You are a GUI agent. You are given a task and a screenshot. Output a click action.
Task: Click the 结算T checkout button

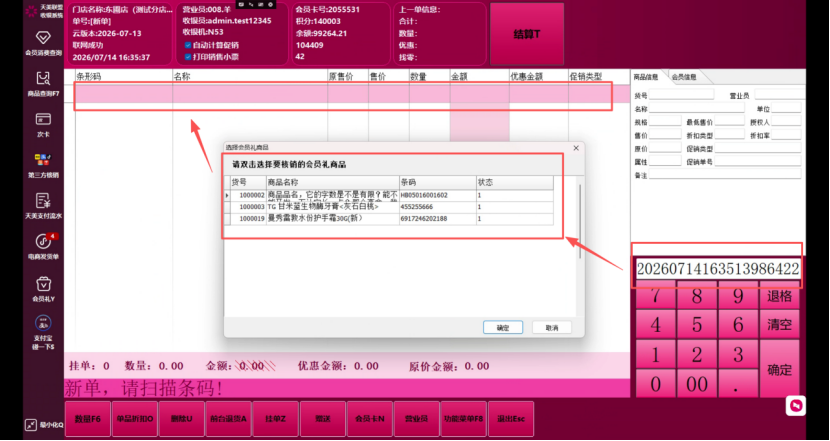(527, 34)
